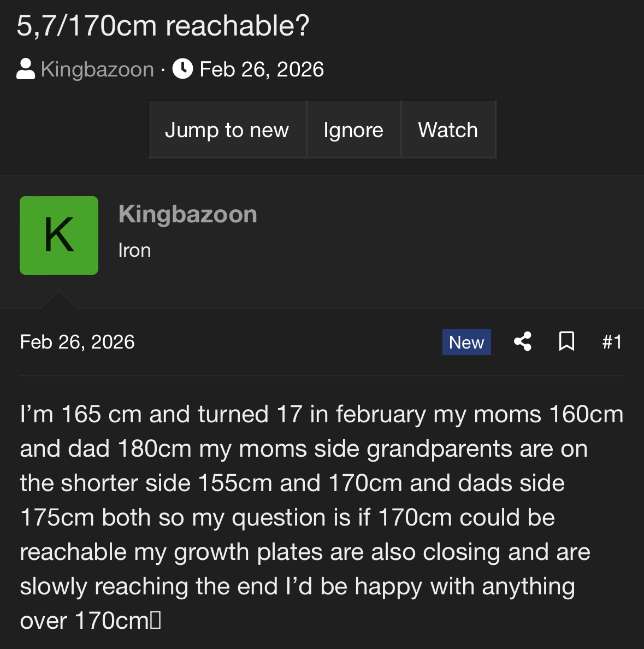
Task: Click the clock icon in thread header
Action: (182, 69)
